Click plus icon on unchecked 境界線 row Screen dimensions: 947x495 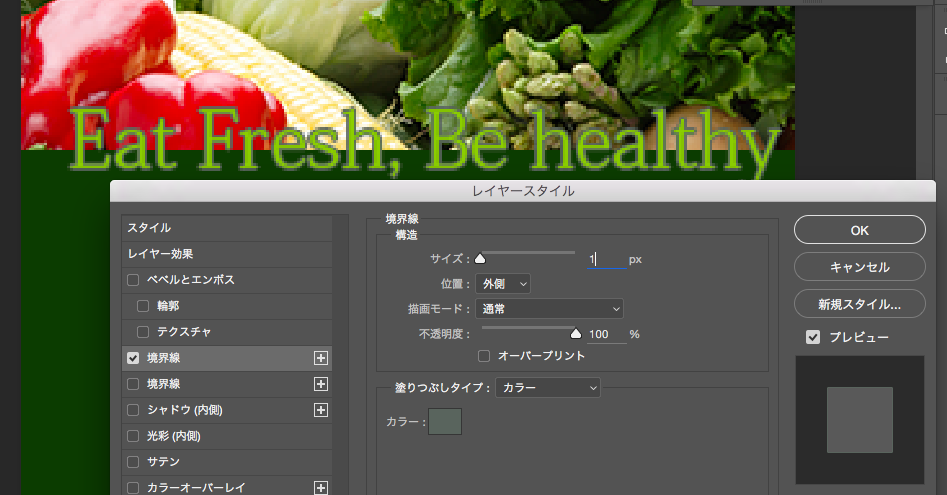321,384
